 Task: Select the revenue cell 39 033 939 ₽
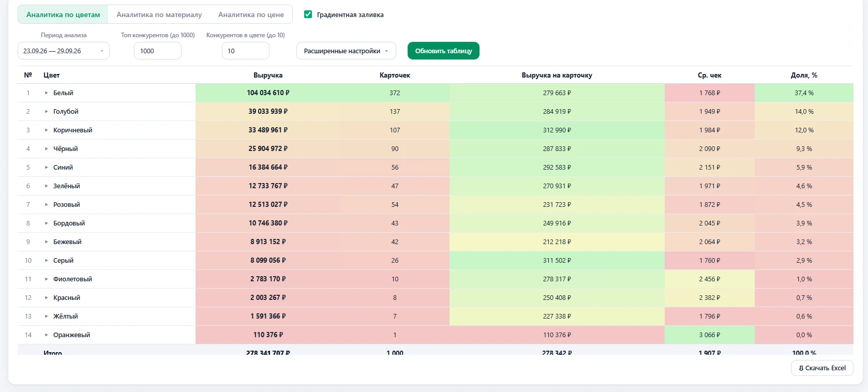268,112
